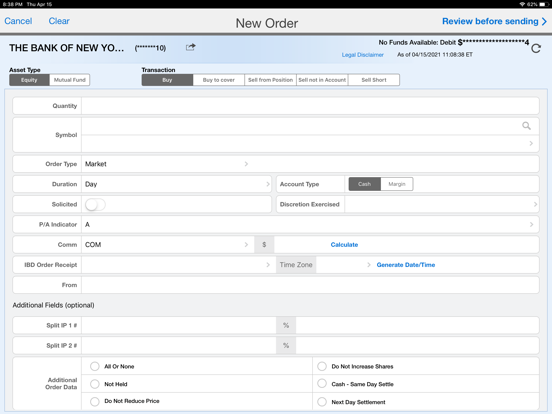Select the Not Held option
The image size is (552, 414).
point(95,384)
